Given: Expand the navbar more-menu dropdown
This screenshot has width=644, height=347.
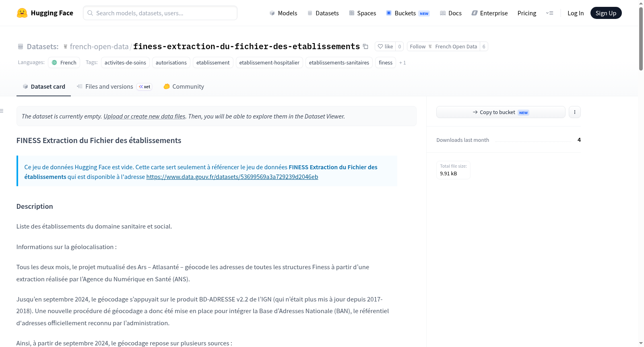Looking at the screenshot, I should 549,13.
